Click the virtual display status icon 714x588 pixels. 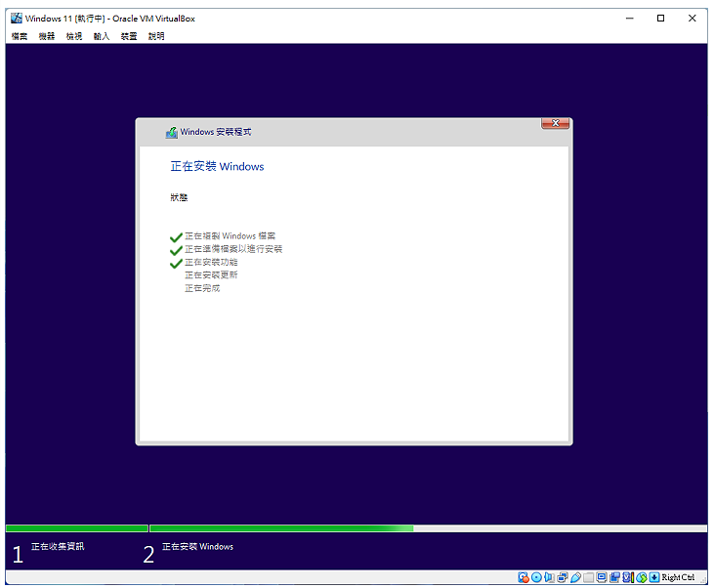click(602, 577)
